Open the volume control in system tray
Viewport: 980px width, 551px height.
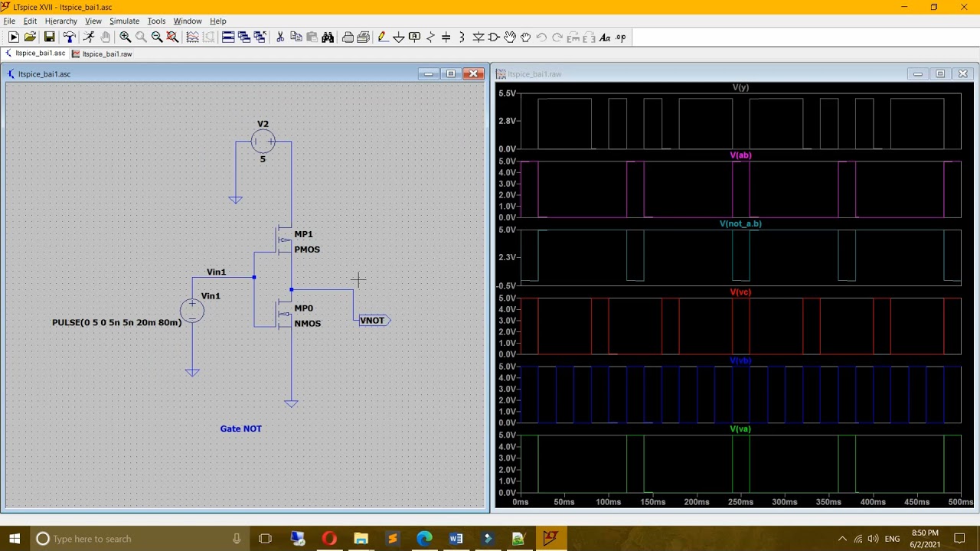click(873, 539)
